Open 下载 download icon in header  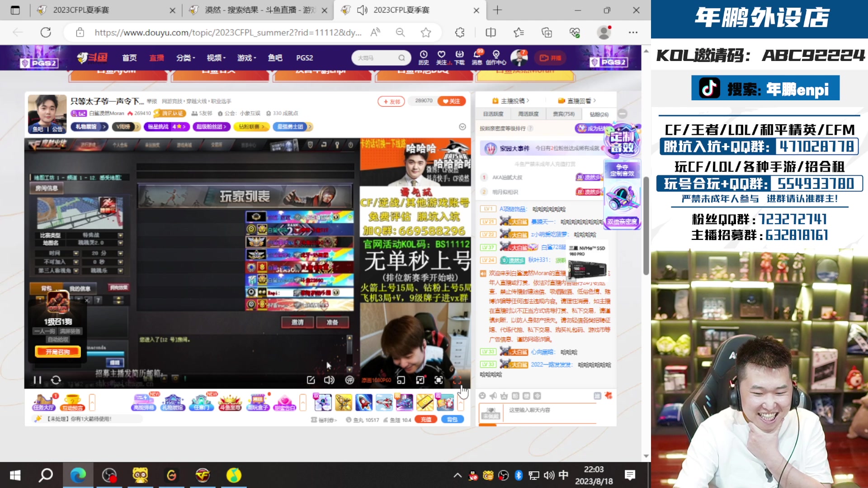[459, 57]
